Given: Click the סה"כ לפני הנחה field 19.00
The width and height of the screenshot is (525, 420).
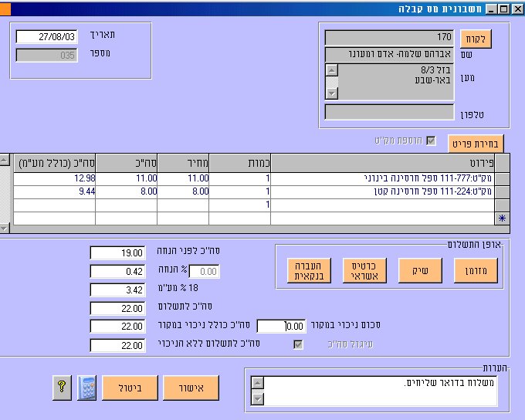Looking at the screenshot, I should click(x=118, y=253).
